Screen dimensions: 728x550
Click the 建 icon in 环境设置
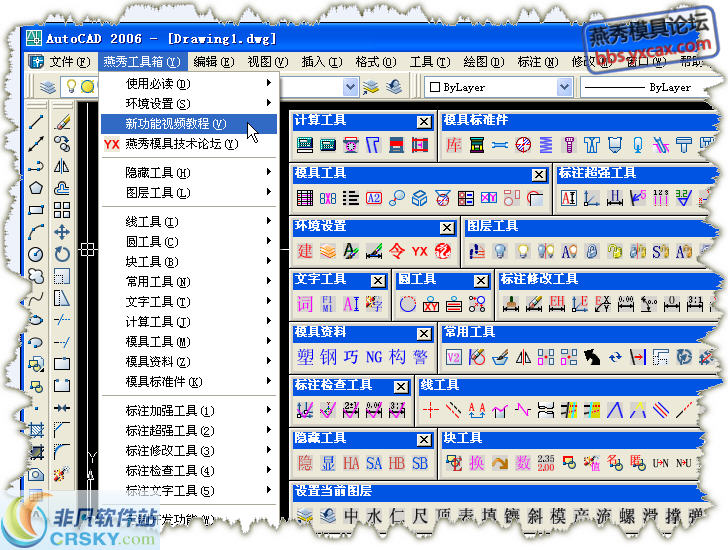point(305,251)
